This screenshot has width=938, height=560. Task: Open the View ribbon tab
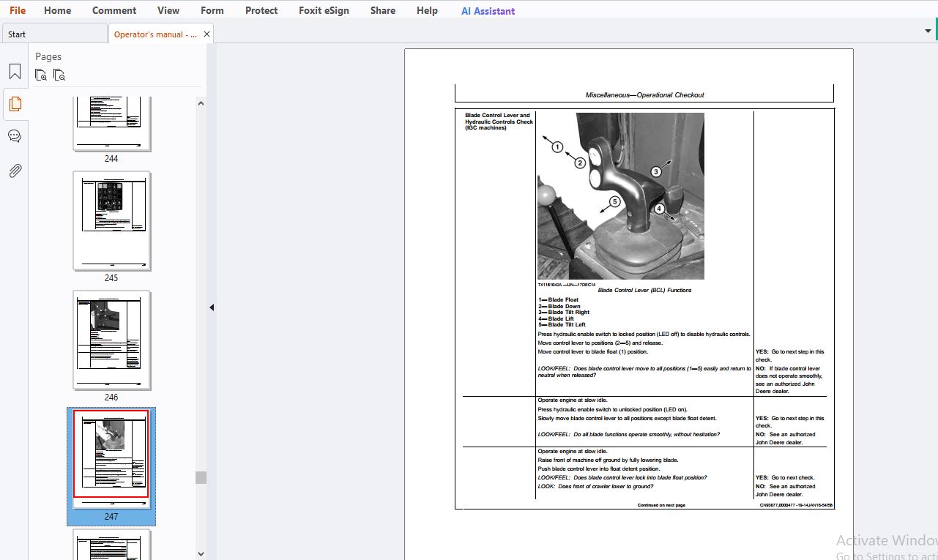(x=168, y=10)
